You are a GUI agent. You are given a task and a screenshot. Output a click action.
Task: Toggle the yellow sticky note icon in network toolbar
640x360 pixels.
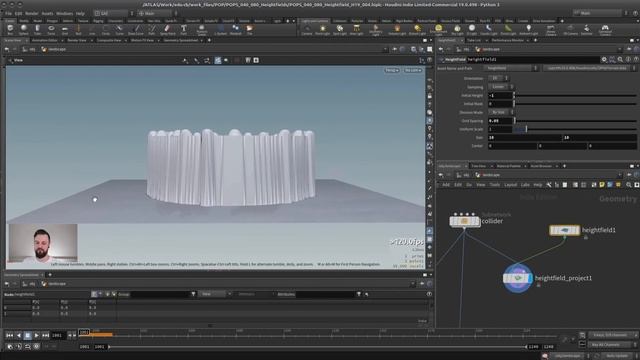click(602, 185)
